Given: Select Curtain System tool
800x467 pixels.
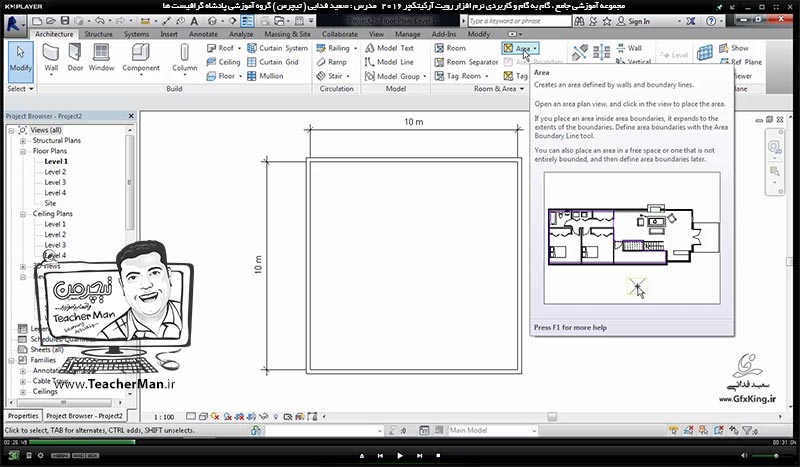Looking at the screenshot, I should click(x=278, y=48).
